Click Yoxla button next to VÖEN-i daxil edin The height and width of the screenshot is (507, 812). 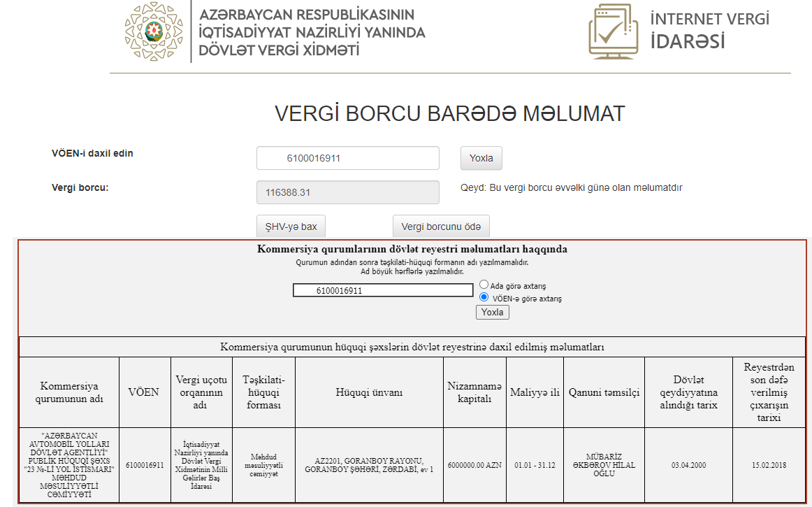pyautogui.click(x=481, y=158)
